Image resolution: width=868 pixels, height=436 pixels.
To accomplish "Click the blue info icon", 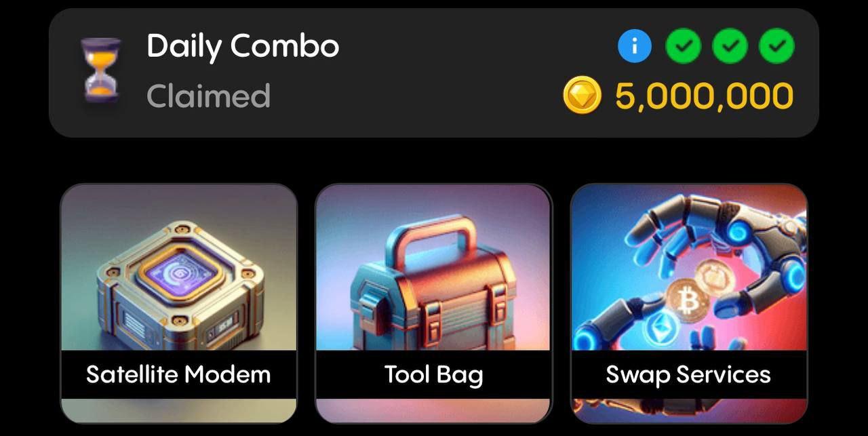I will click(x=635, y=46).
